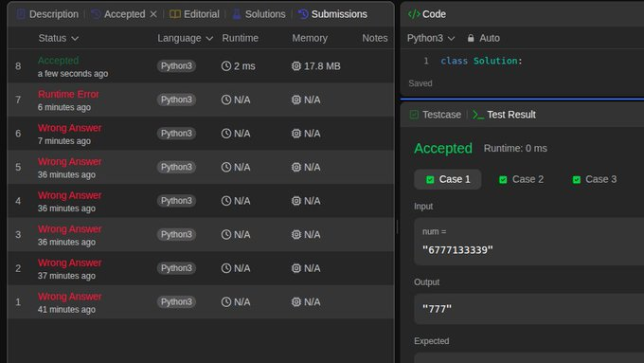Viewport: 644px width, 363px height.
Task: Open Wrong Answer from 37 minutes ago
Action: [201, 268]
